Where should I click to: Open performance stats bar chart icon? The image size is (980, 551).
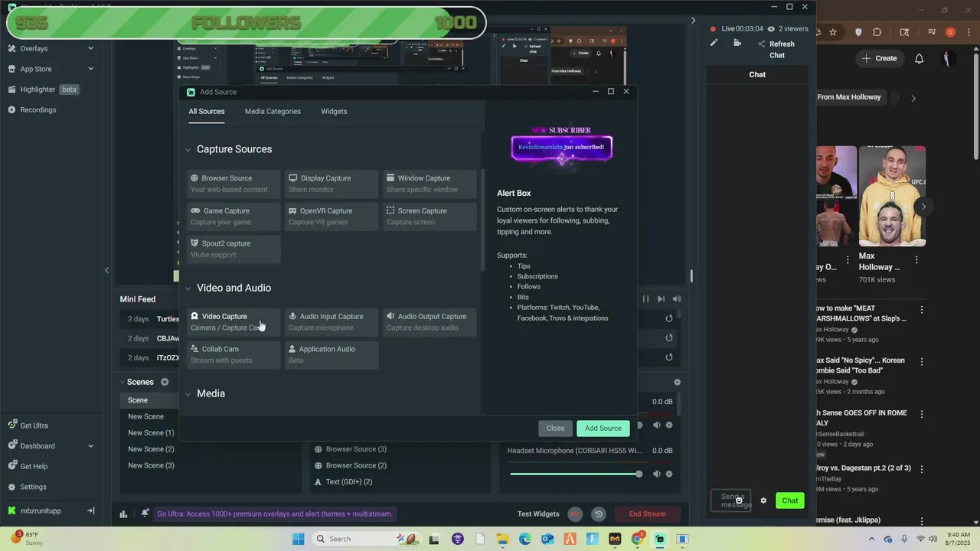click(123, 514)
